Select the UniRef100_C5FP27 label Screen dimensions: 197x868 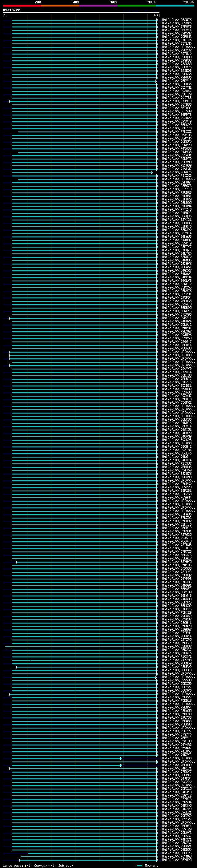pyautogui.click(x=177, y=697)
